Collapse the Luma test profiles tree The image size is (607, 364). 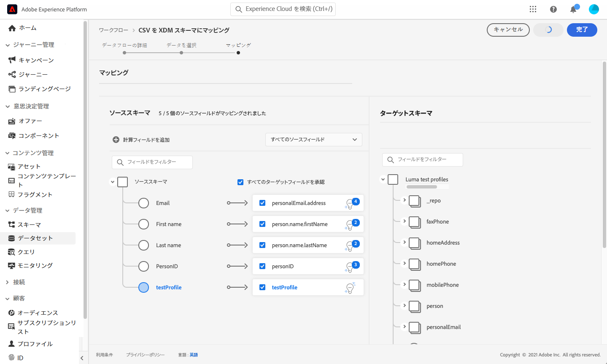tap(383, 179)
